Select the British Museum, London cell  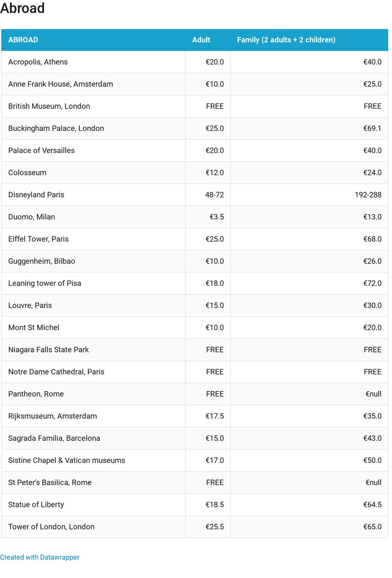(x=49, y=106)
